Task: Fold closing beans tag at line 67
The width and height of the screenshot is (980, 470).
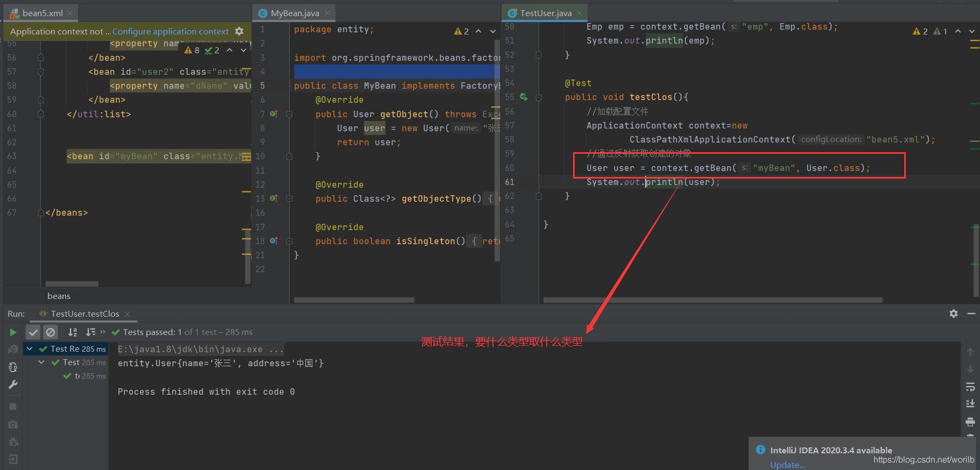Action: coord(41,212)
